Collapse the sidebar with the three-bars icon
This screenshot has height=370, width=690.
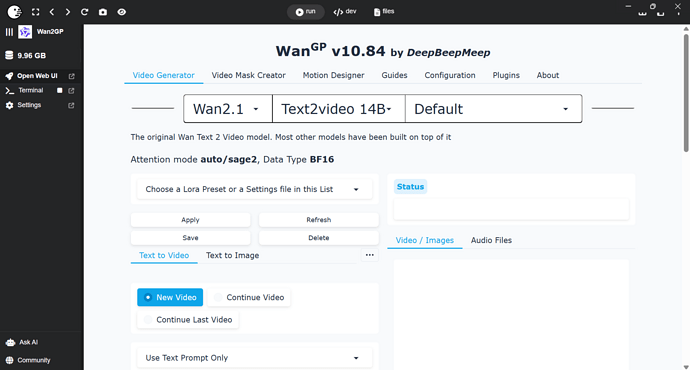9,32
